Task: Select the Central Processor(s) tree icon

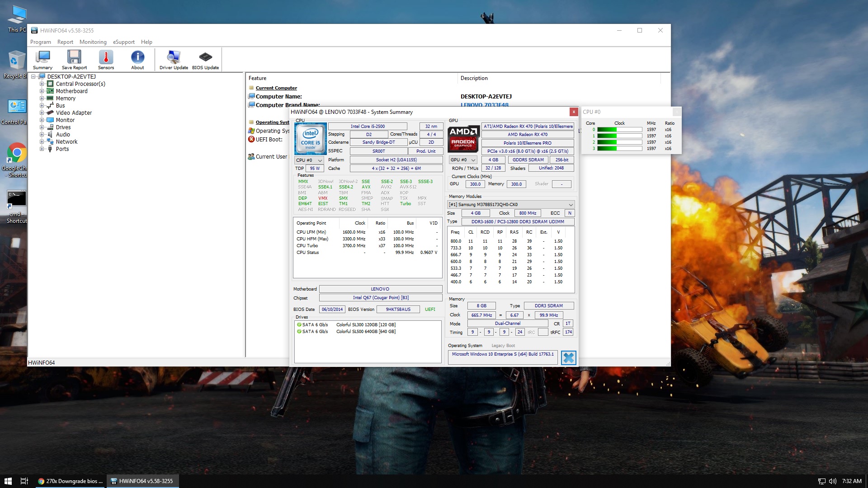Action: point(50,84)
